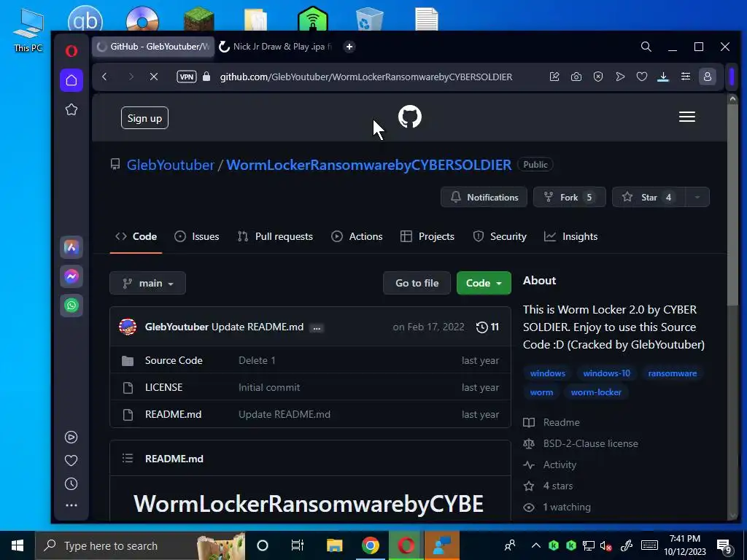Open the main branch dropdown
Screen dimensions: 747x560
click(x=147, y=284)
